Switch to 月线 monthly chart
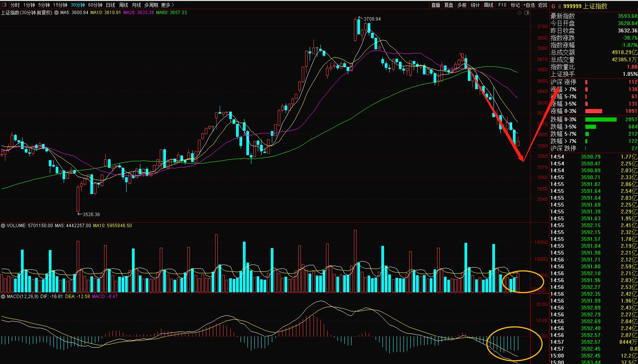 click(x=136, y=5)
